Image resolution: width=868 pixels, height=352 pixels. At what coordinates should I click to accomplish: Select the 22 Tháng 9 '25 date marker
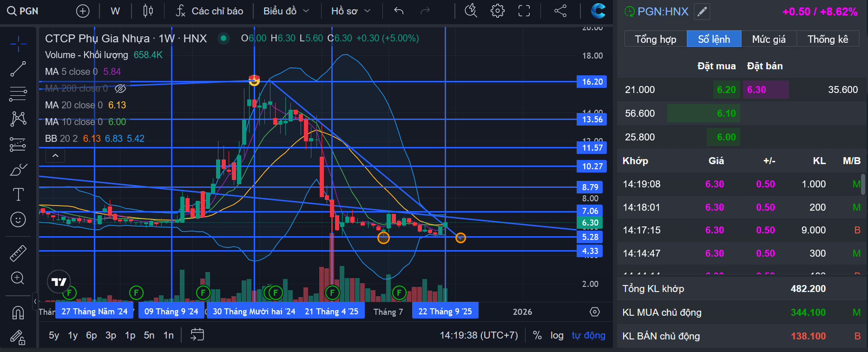coord(445,312)
